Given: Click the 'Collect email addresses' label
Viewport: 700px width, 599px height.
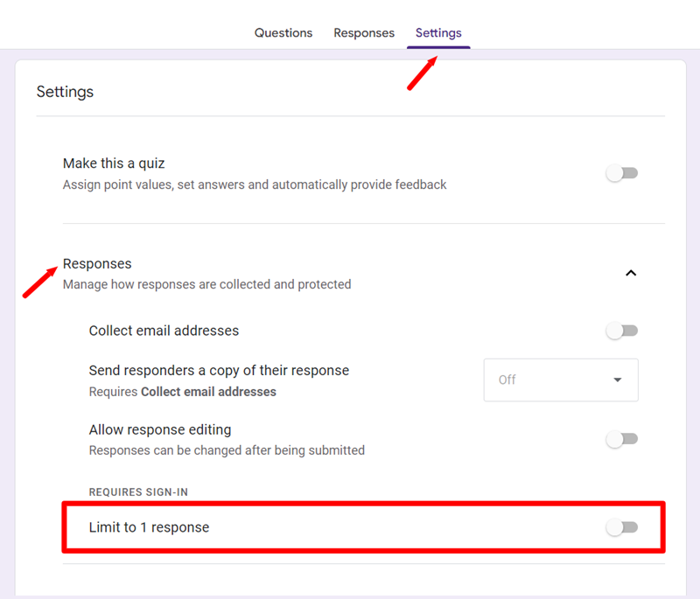Looking at the screenshot, I should (x=164, y=331).
